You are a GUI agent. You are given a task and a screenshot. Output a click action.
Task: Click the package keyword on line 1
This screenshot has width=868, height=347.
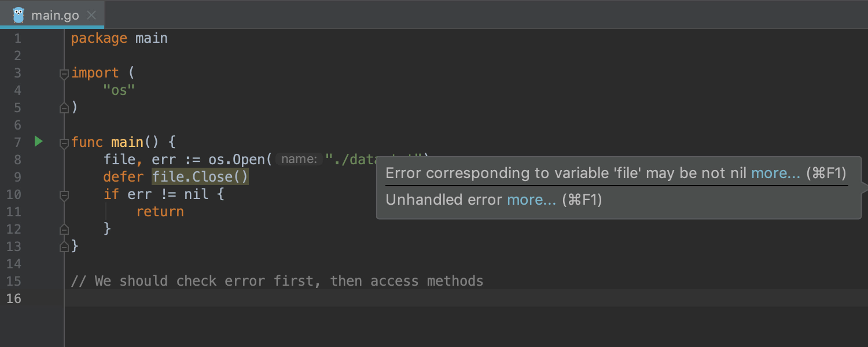[x=98, y=38]
